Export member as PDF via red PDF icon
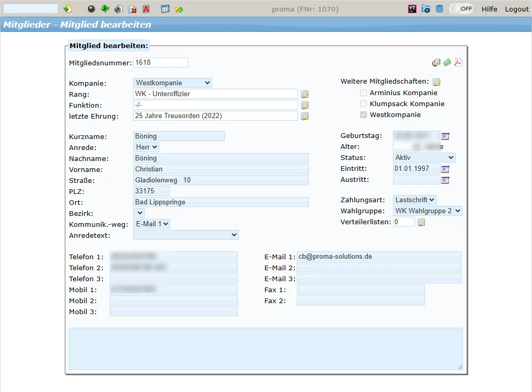 [458, 63]
